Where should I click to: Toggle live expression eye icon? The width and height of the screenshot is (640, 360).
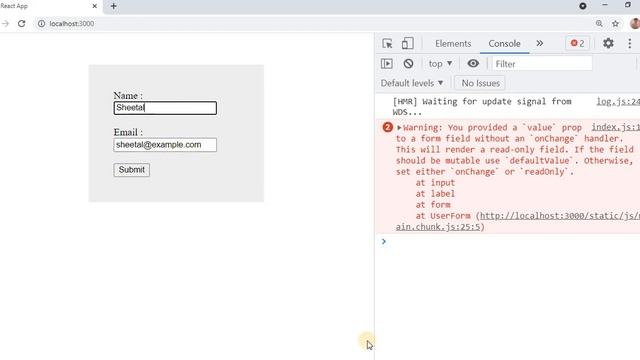pos(473,63)
